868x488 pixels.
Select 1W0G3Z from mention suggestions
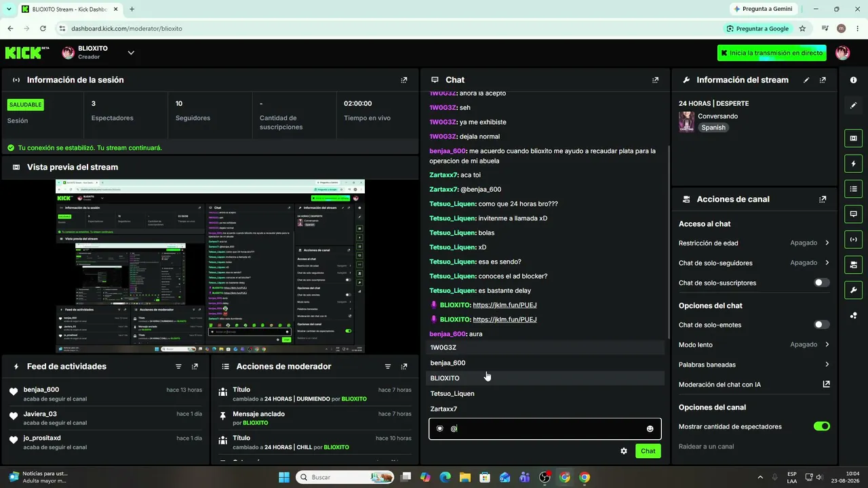[x=545, y=348]
